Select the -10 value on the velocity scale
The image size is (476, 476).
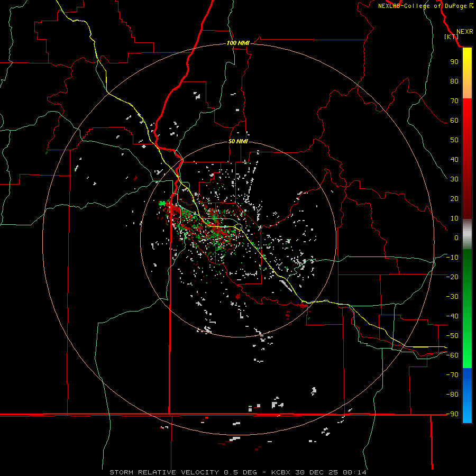click(x=452, y=258)
